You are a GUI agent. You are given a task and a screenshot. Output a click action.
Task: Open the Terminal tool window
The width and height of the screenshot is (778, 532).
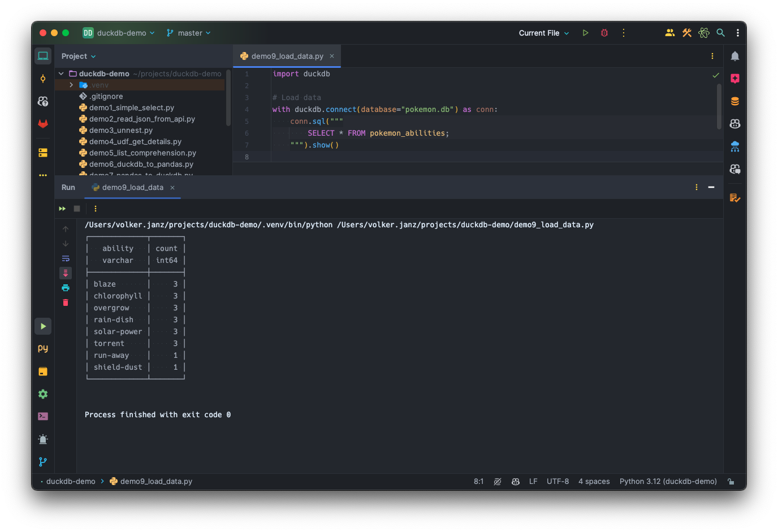[x=43, y=416]
